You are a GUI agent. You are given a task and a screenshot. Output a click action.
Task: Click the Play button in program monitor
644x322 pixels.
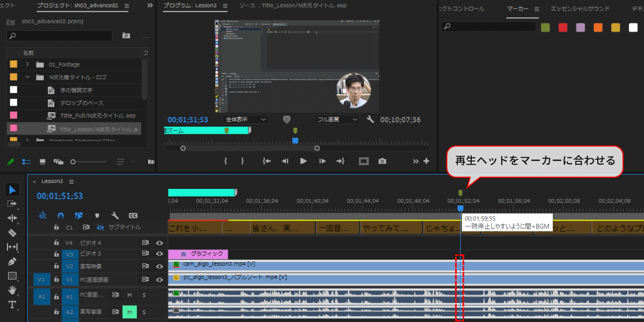click(303, 161)
